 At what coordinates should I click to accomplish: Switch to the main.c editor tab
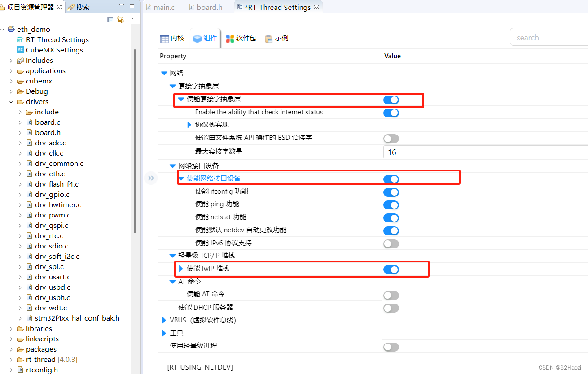[161, 7]
